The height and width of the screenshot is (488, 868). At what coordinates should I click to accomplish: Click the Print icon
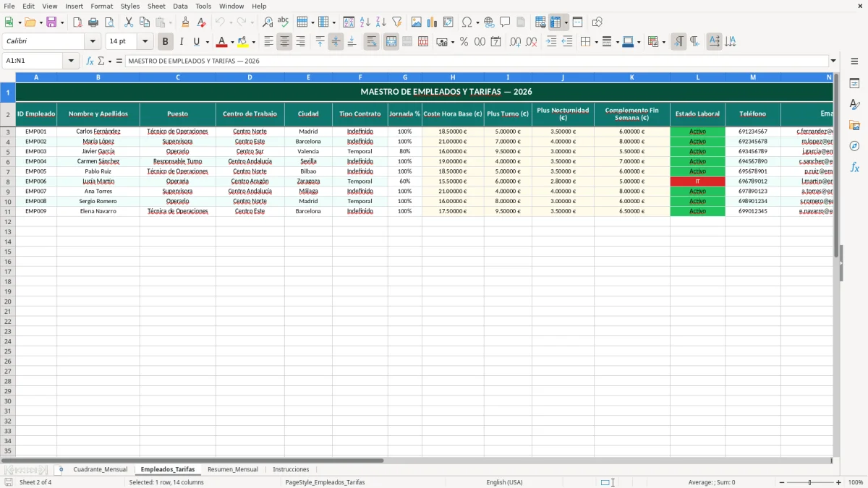pos(93,22)
